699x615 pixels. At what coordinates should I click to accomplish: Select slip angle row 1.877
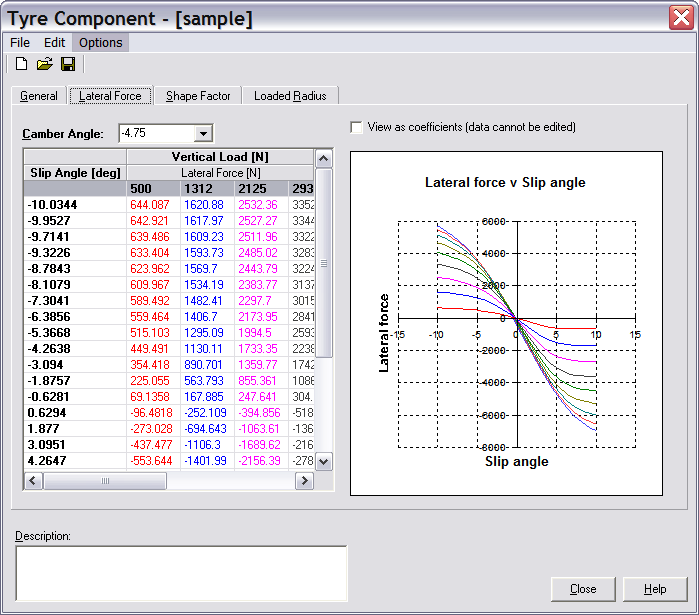pos(75,429)
